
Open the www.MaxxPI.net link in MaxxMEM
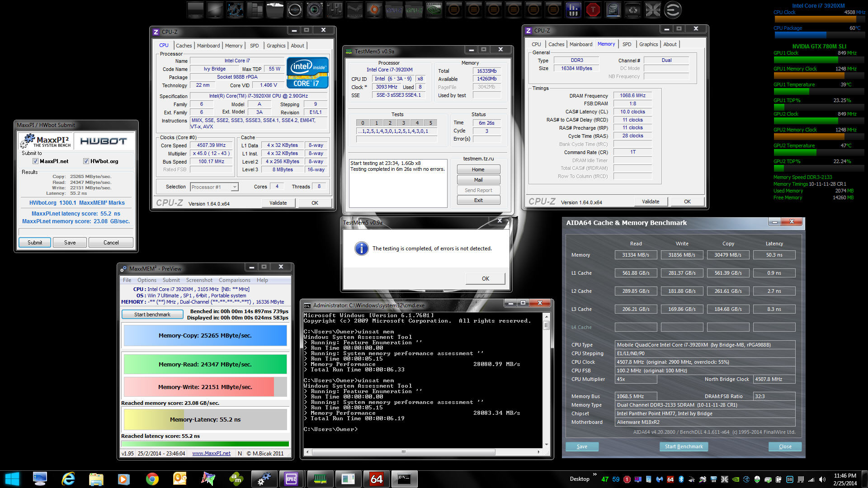coord(211,453)
